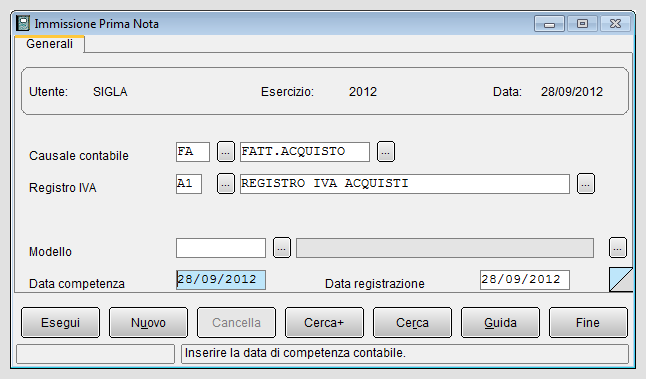Click the Causale contabile code field FA
This screenshot has width=646, height=379.
193,152
